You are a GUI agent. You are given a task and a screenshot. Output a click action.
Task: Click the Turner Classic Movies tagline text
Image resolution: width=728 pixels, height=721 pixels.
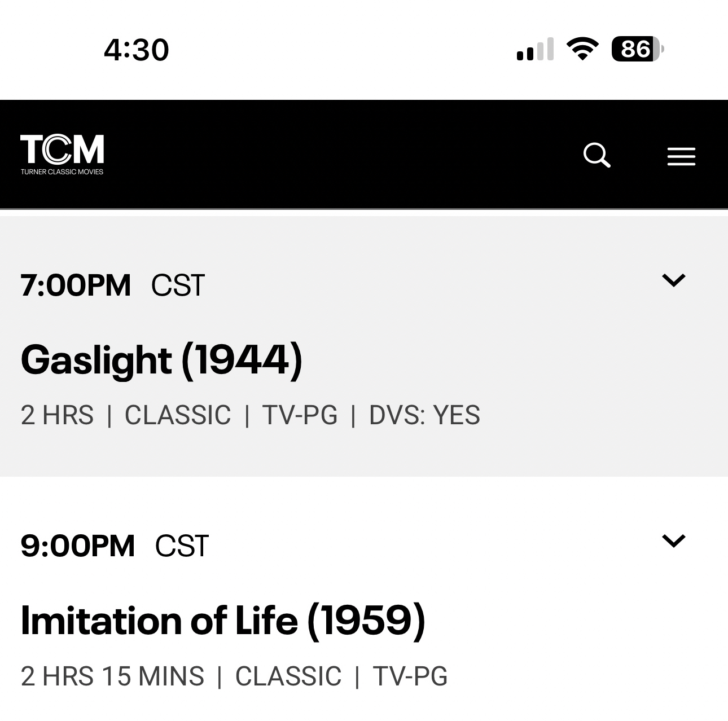(62, 172)
